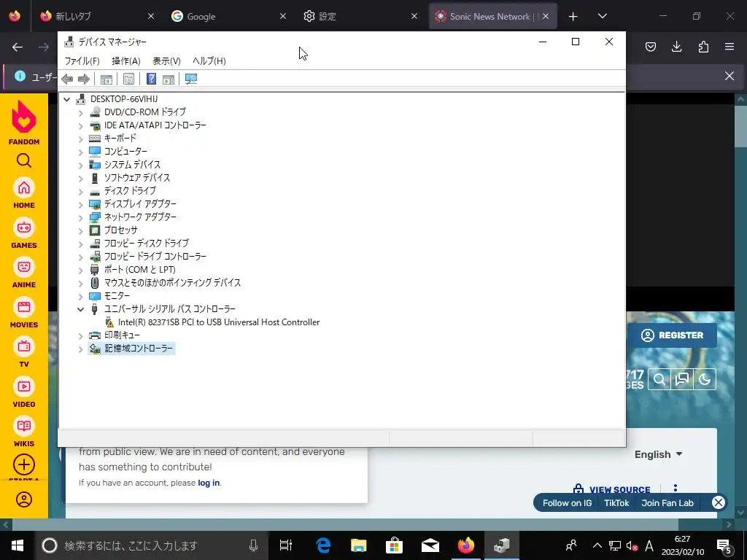Open new tab with plus button
747x560 pixels.
[573, 16]
